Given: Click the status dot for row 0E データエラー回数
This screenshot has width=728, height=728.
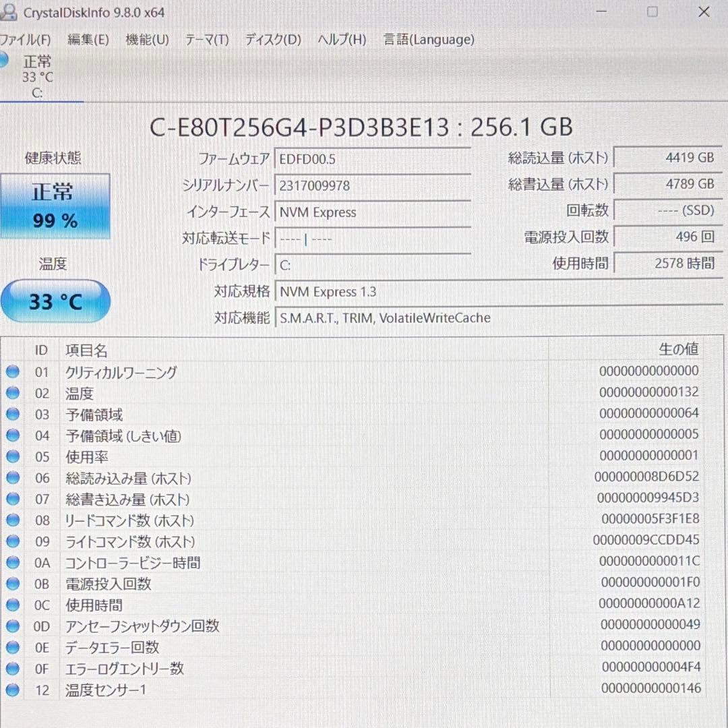Looking at the screenshot, I should (x=13, y=646).
